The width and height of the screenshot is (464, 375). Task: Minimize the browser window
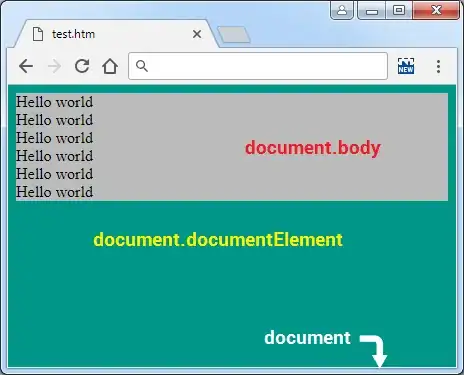372,10
